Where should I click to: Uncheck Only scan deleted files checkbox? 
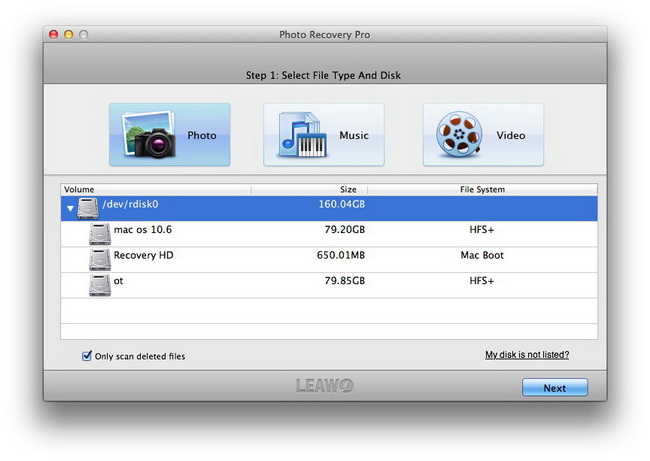click(87, 356)
